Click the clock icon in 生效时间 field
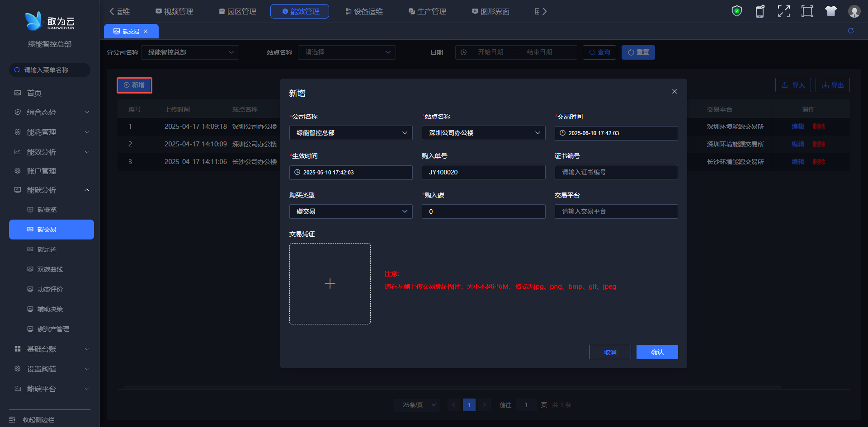The image size is (868, 427). point(297,172)
